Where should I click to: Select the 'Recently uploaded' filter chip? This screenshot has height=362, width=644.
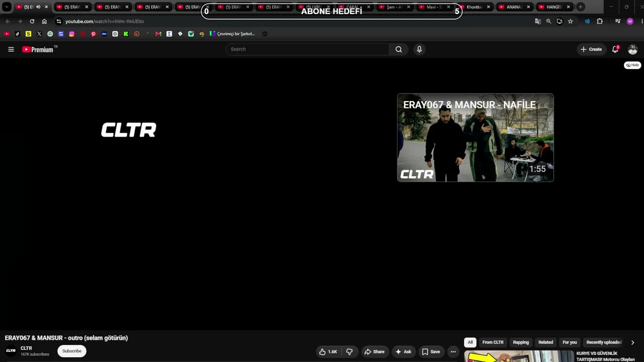(x=604, y=342)
